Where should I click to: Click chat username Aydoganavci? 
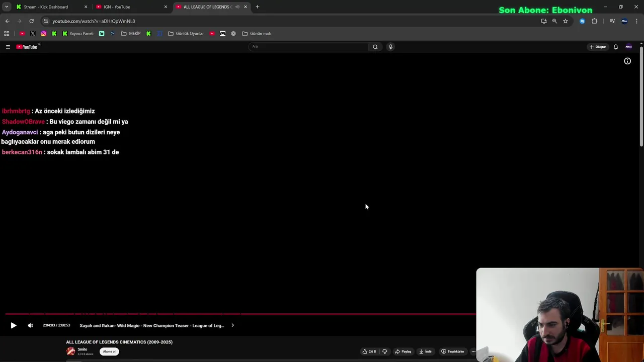coord(20,132)
